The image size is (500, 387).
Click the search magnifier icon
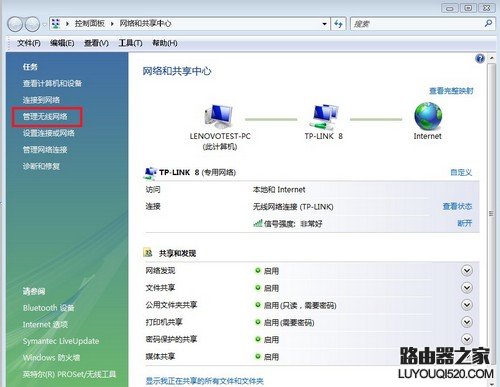488,24
